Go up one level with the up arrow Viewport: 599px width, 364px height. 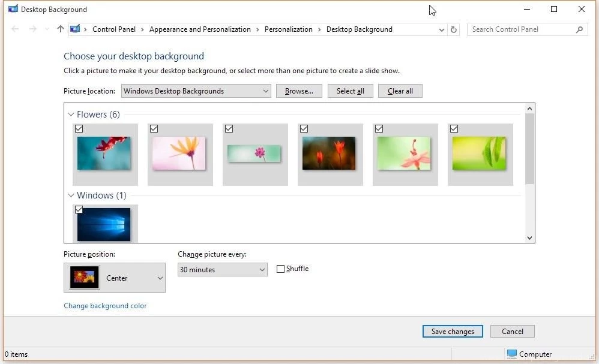click(x=60, y=29)
